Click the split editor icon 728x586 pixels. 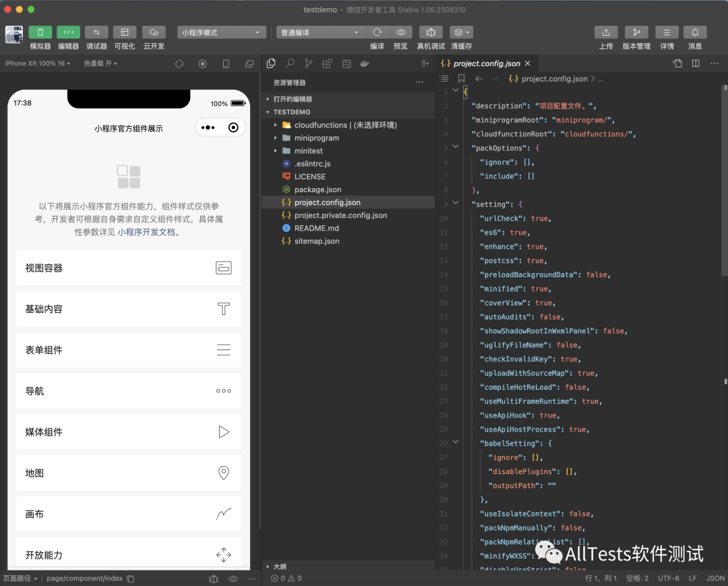coord(696,63)
